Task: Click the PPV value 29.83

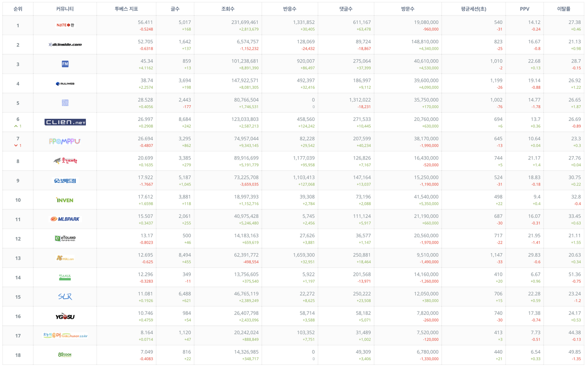Action: (534, 255)
